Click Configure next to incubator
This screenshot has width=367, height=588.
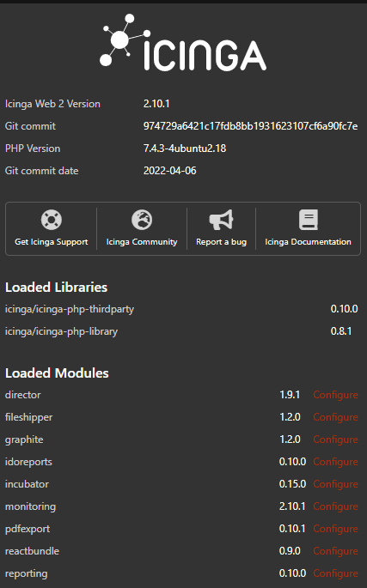pos(335,484)
